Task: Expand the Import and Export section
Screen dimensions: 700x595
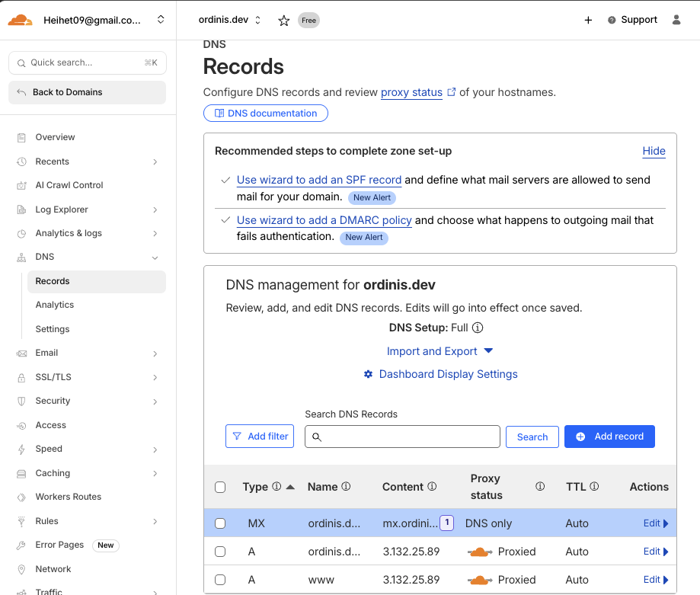Action: (x=440, y=351)
